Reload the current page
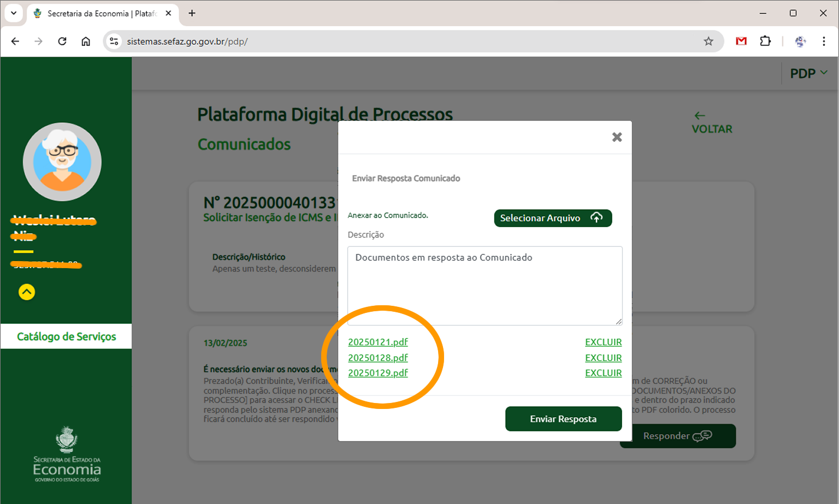Screen dimensions: 839x504 click(x=62, y=41)
